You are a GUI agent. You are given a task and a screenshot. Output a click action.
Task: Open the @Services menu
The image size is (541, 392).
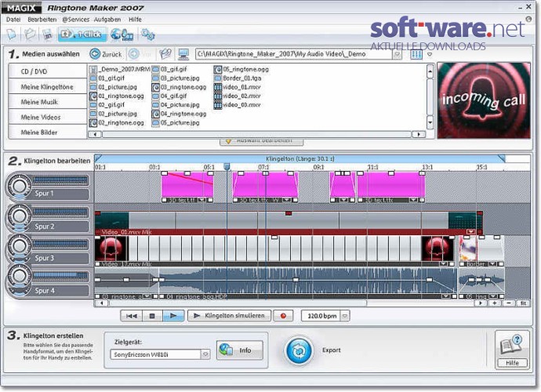coord(75,20)
